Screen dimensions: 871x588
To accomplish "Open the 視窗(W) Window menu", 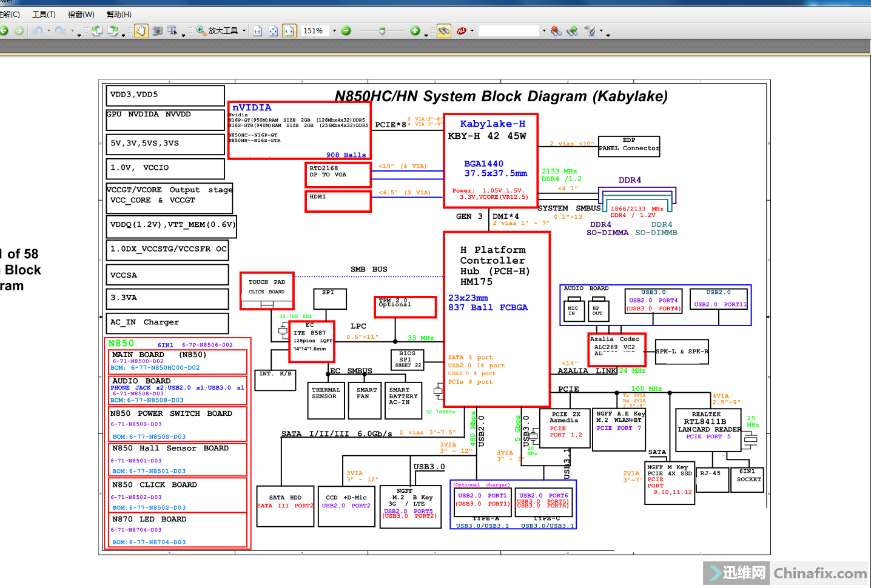I will [81, 14].
